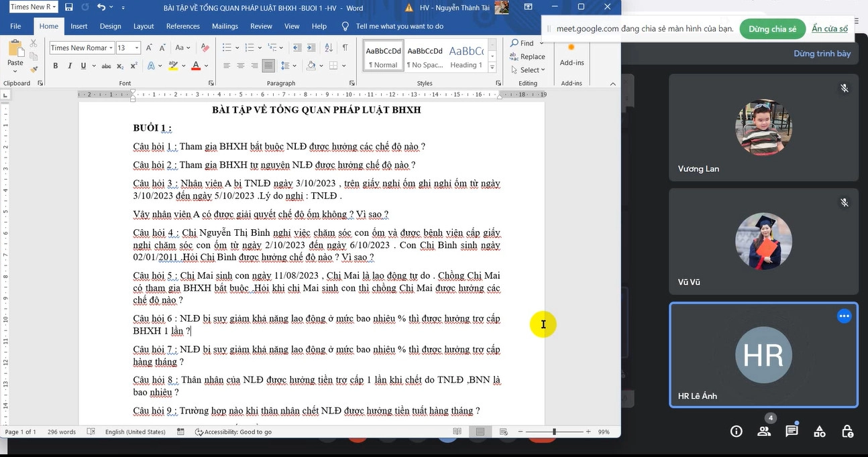This screenshot has width=868, height=457.
Task: Toggle Italic formatting
Action: tap(69, 66)
